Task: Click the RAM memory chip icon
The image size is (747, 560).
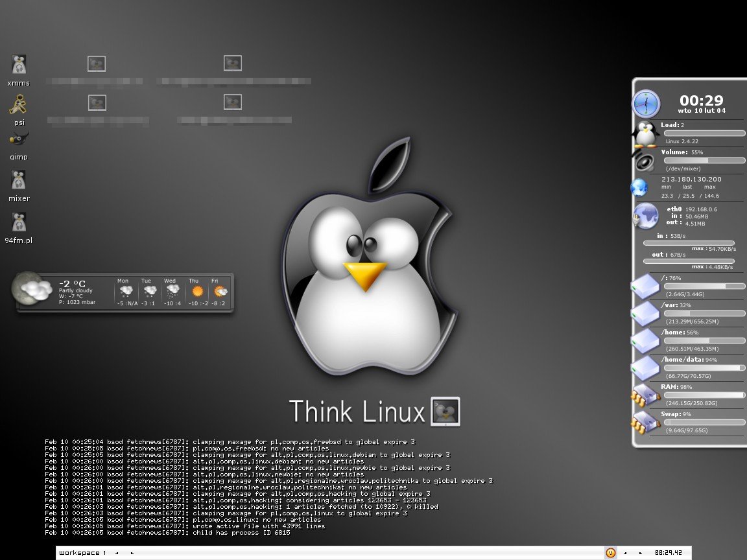Action: 646,395
